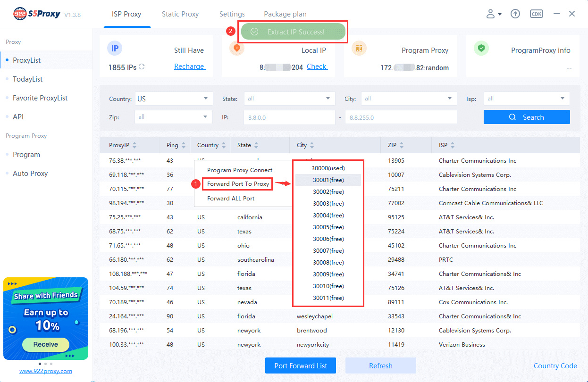Switch to the Static Proxy tab
This screenshot has height=382, width=588.
[x=180, y=14]
